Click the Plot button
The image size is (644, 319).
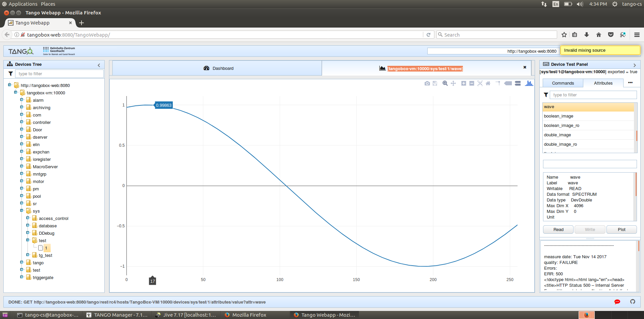point(622,230)
